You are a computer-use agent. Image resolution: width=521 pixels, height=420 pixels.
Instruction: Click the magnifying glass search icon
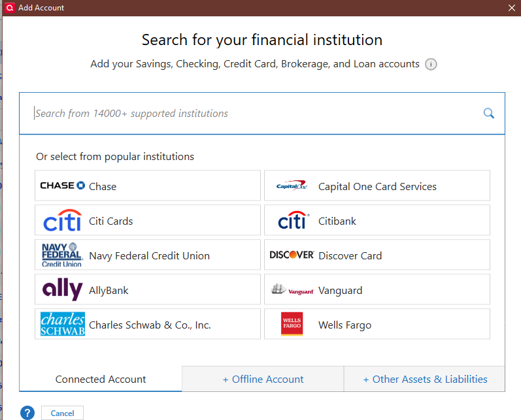tap(488, 113)
